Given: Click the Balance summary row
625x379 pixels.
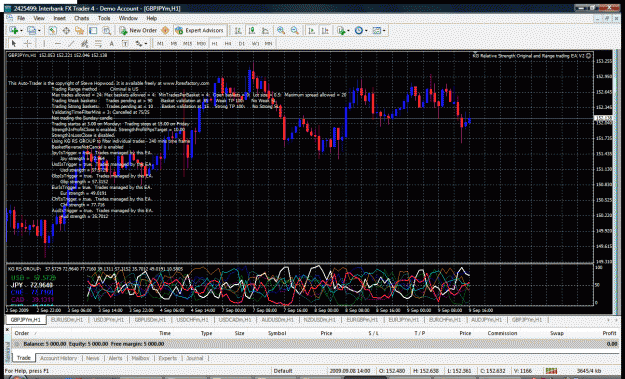Looking at the screenshot, I should (x=316, y=344).
